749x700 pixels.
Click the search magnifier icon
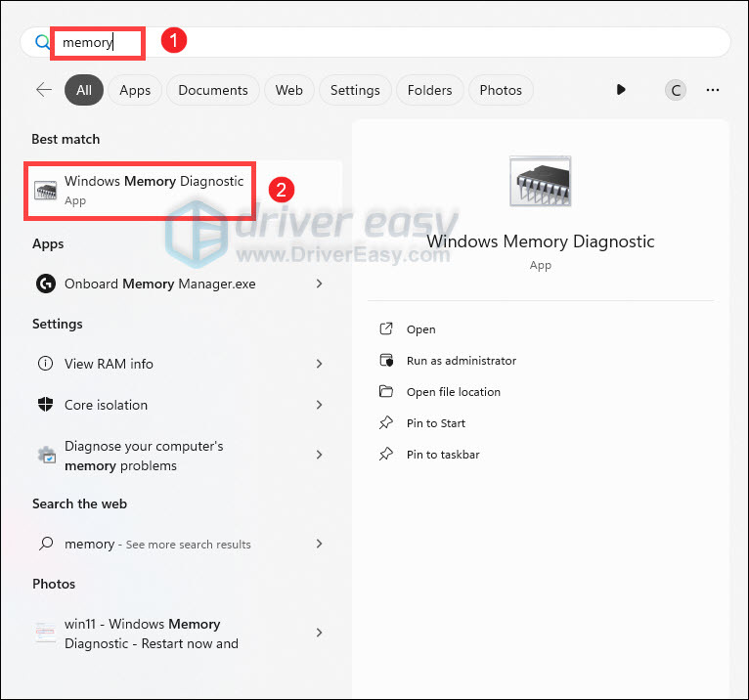[42, 42]
